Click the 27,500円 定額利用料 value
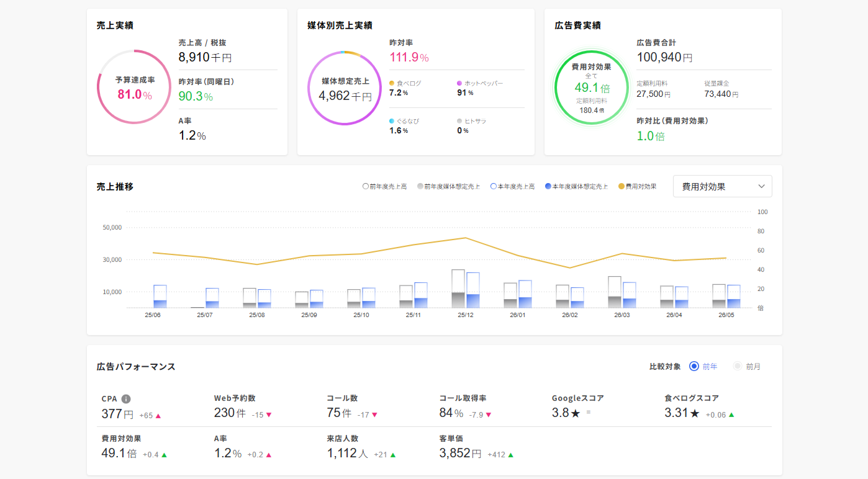868x479 pixels. [x=653, y=94]
